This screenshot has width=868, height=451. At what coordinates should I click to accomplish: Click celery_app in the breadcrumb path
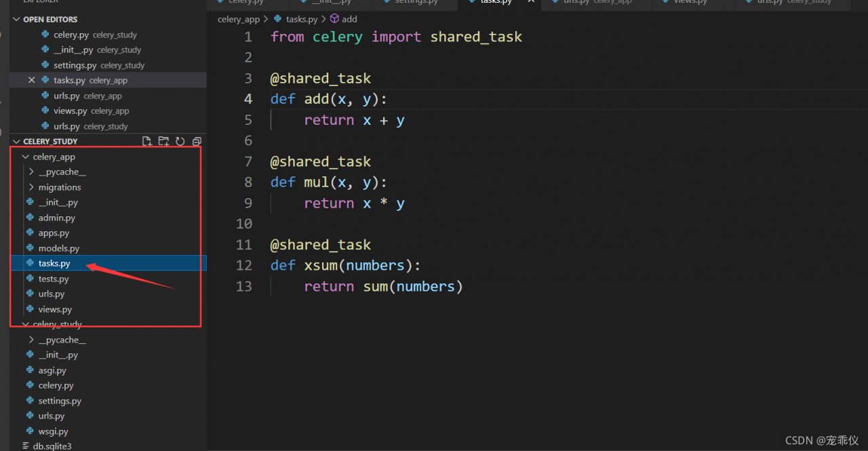[238, 19]
